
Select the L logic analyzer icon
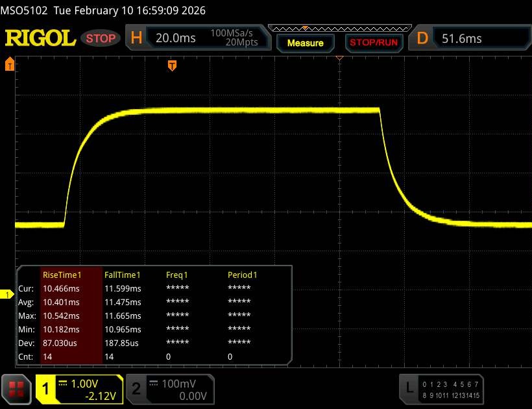[409, 388]
